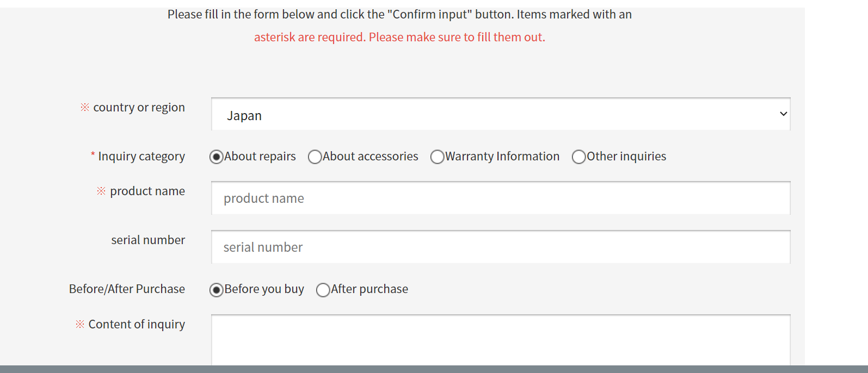
Task: Click the "serial number" label text
Action: point(148,240)
